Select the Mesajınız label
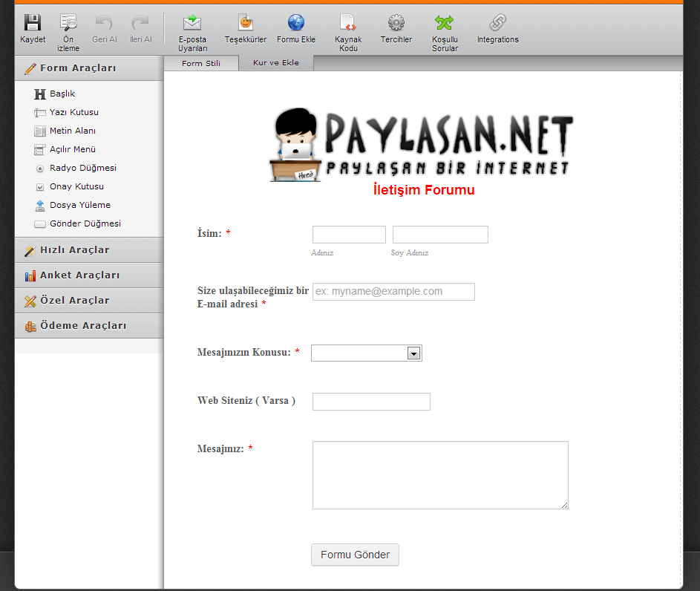Screen dimensions: 700x591 (220, 448)
